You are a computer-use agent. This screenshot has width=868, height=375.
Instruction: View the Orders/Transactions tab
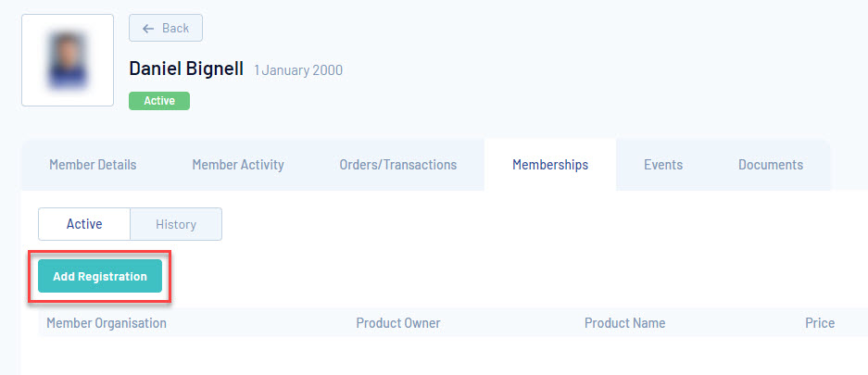point(398,165)
